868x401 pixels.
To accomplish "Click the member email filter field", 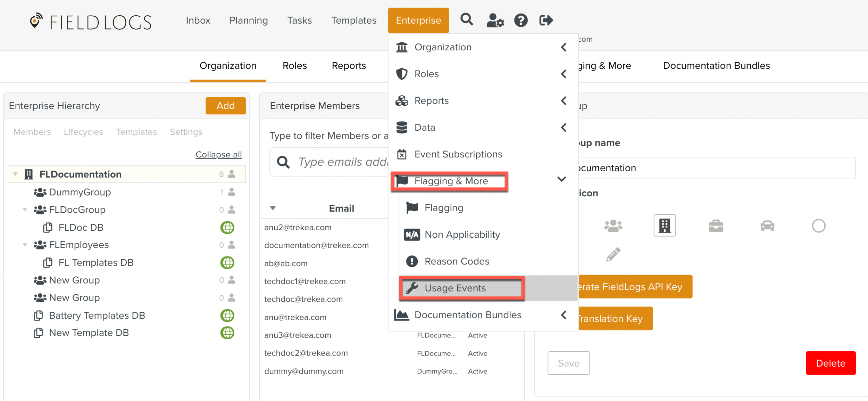I will pos(328,162).
